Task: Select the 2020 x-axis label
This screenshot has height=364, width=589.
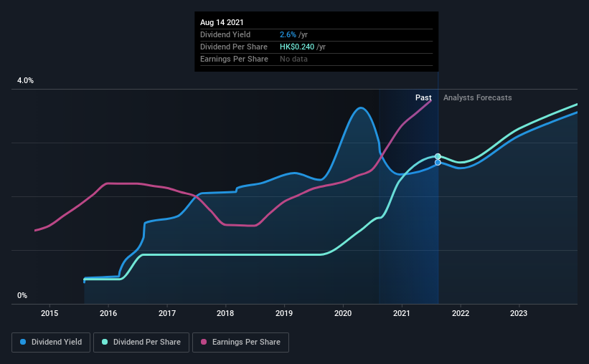Action: (343, 313)
